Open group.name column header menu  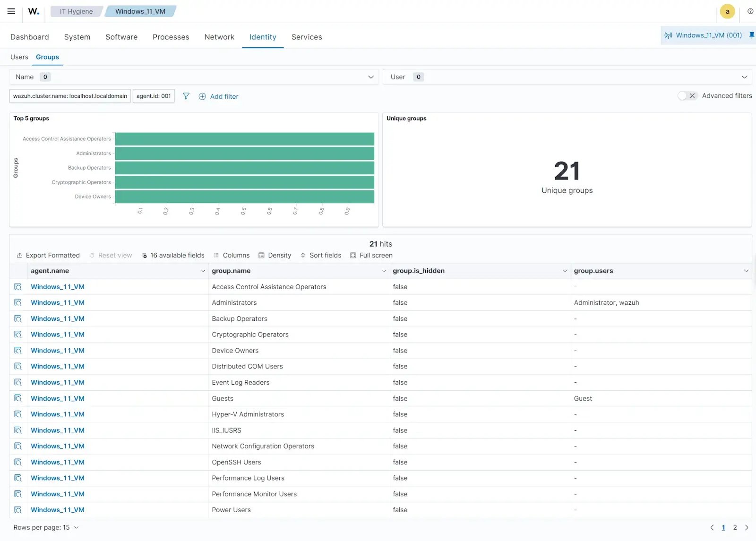(384, 271)
